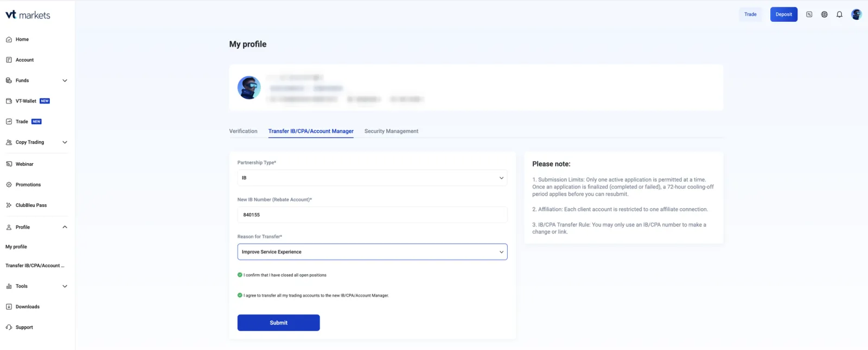868x350 pixels.
Task: Click the Webinar icon
Action: (x=9, y=164)
